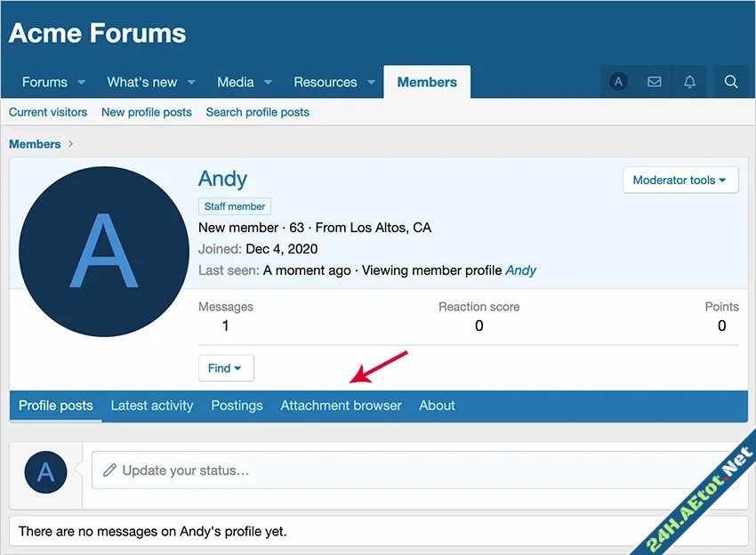Click the small avatar beside the status composer
The height and width of the screenshot is (555, 756).
(x=45, y=472)
